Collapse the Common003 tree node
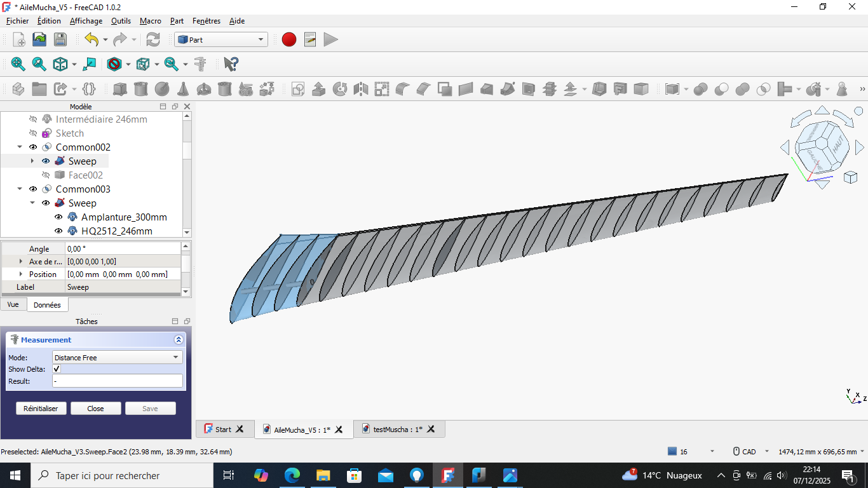The width and height of the screenshot is (868, 488). coord(20,189)
